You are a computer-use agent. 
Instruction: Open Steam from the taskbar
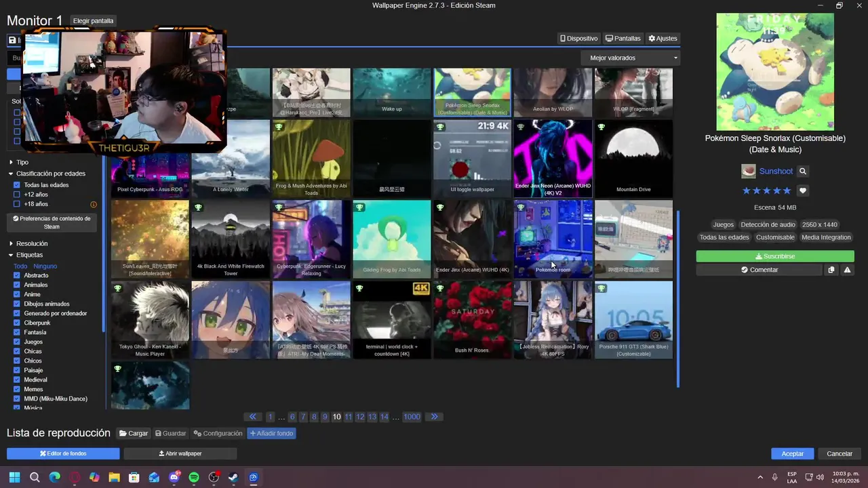[233, 477]
